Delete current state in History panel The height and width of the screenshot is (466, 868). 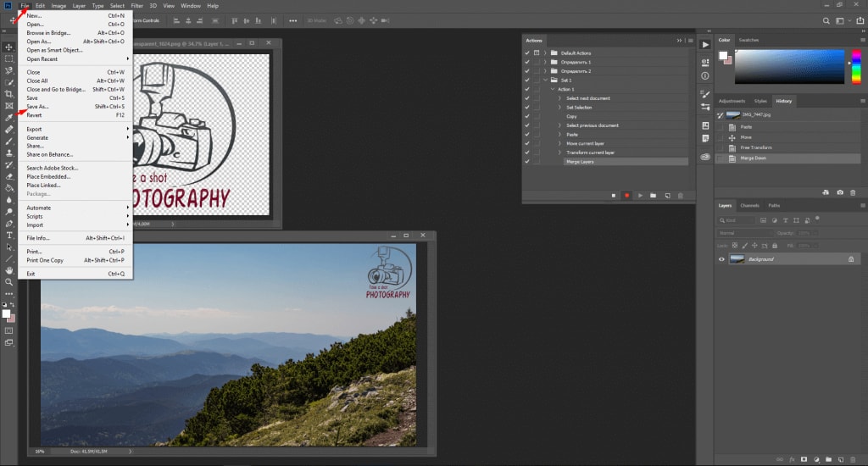coord(853,192)
